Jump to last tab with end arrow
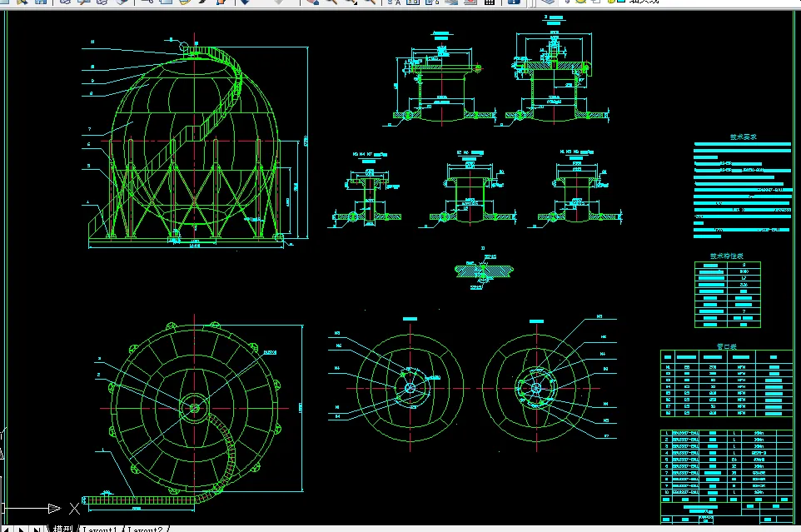Image resolution: width=801 pixels, height=532 pixels. [x=37, y=529]
